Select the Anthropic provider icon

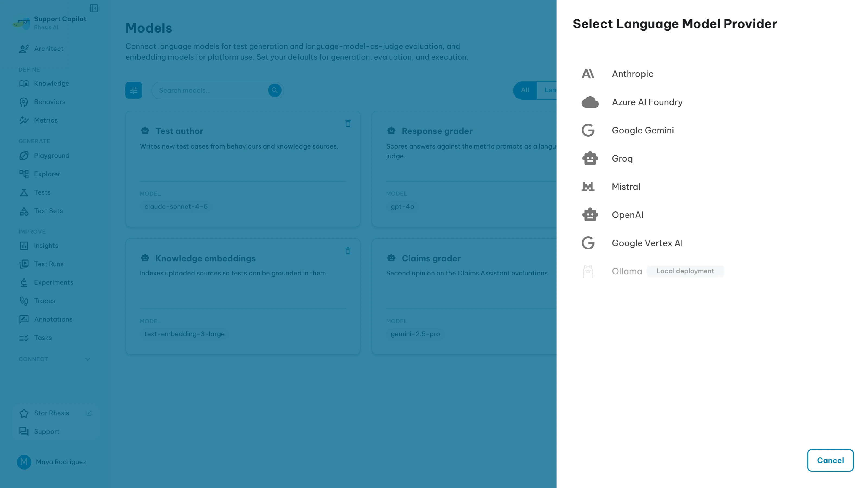588,74
